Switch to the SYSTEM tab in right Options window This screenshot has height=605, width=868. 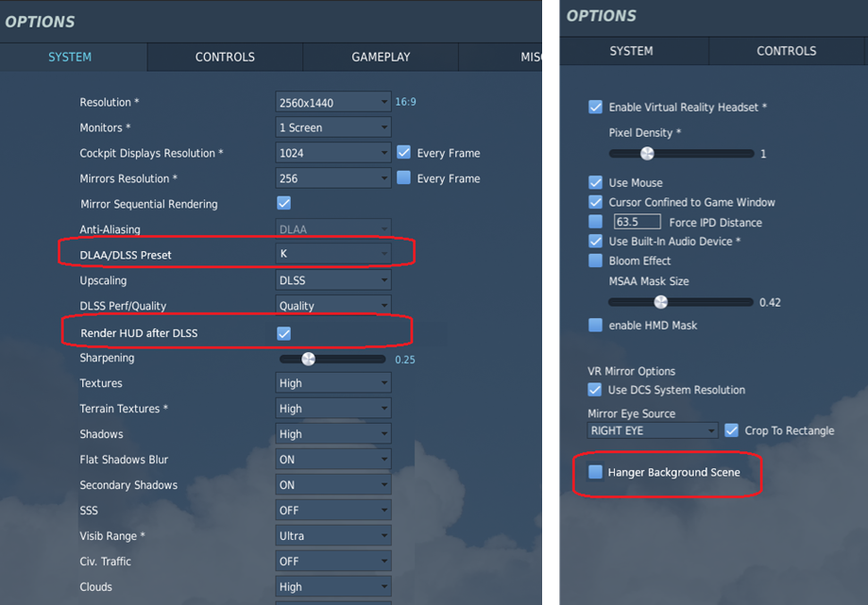point(631,51)
